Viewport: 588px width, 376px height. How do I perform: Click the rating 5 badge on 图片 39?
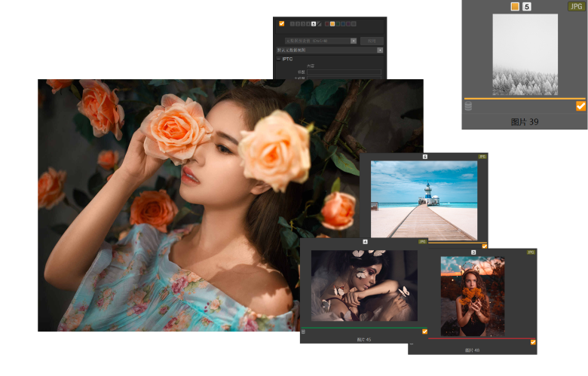527,7
